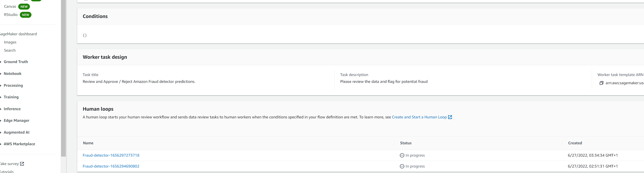The height and width of the screenshot is (173, 644).
Task: Copy the worker task template ARN
Action: (x=601, y=83)
